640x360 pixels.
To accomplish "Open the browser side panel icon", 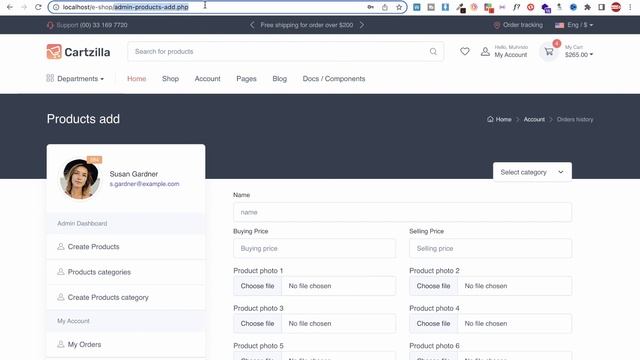I will (x=602, y=7).
